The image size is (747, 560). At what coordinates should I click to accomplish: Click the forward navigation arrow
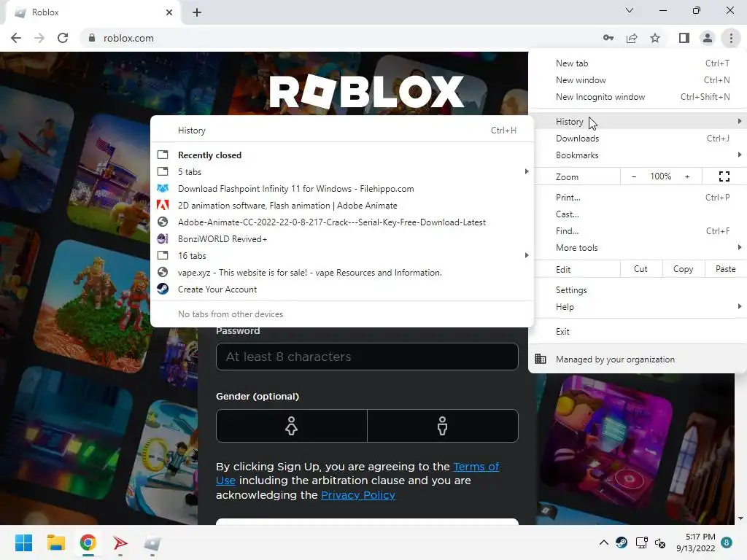[39, 38]
